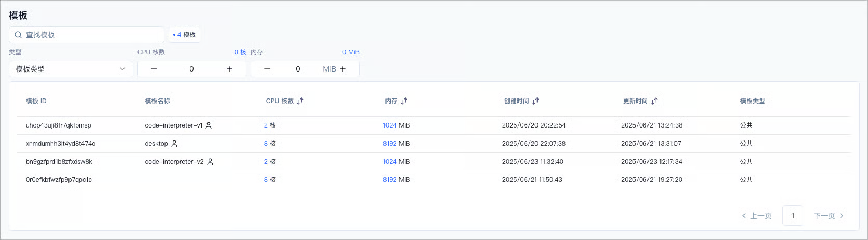
Task: Click template ID uhop43uji8fr7qkfbmsp
Action: [x=59, y=125]
